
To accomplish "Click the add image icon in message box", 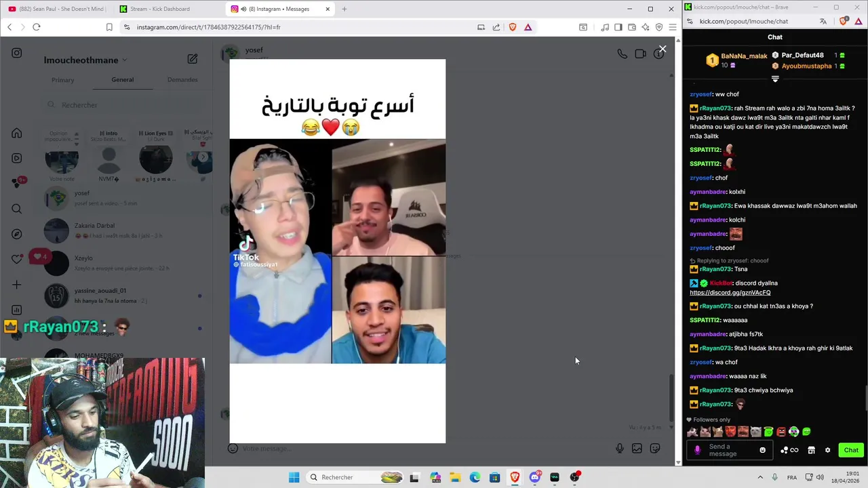I will (637, 448).
